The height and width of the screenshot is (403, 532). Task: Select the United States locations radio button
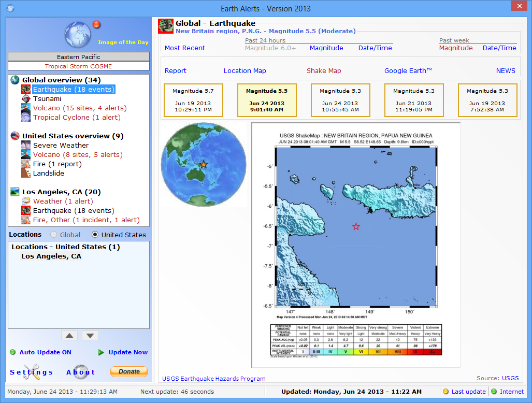(x=95, y=235)
